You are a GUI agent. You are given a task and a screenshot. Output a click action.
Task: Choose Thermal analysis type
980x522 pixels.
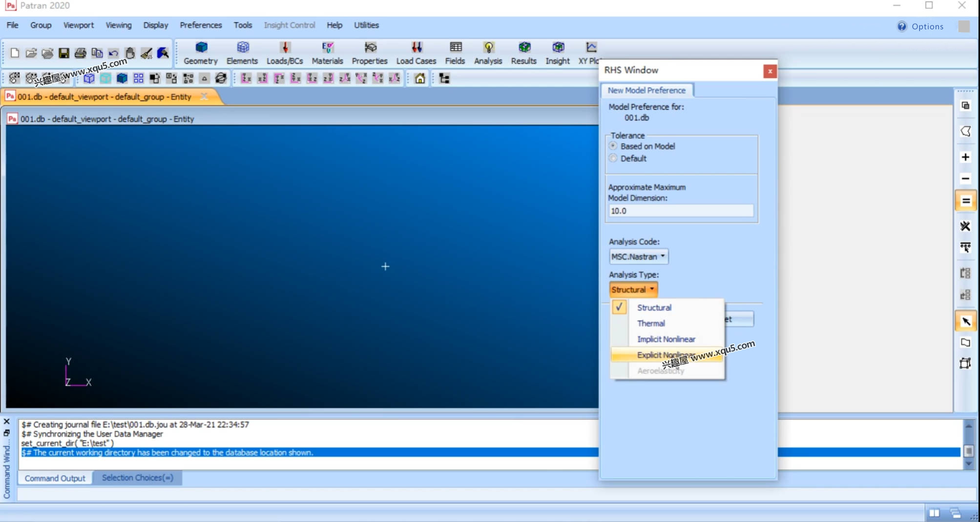click(x=667, y=323)
